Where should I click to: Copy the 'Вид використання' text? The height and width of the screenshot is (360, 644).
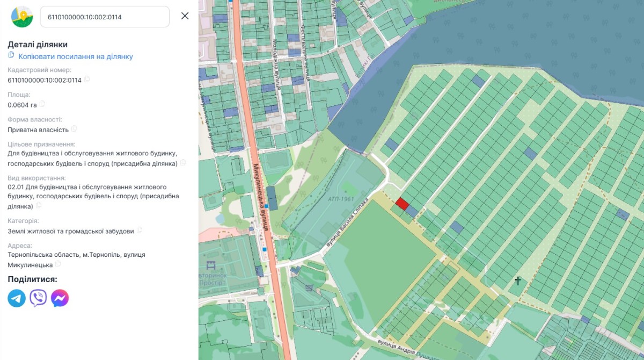click(x=39, y=206)
